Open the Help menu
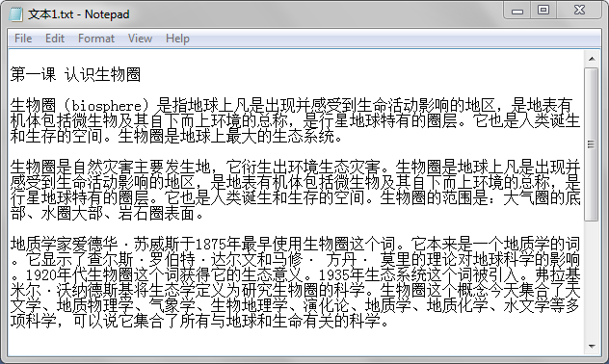Viewport: 609px width, 364px height. tap(177, 39)
